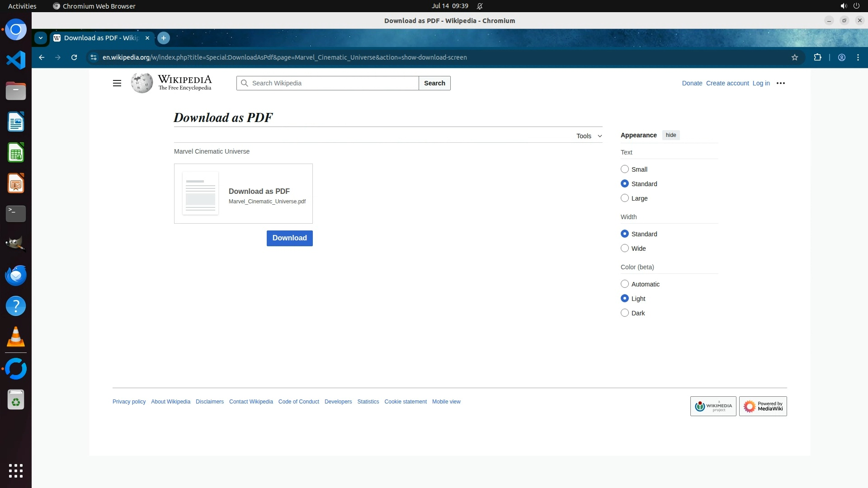Click the Search Wikipedia input field
Viewport: 868px width, 488px height.
pos(332,83)
